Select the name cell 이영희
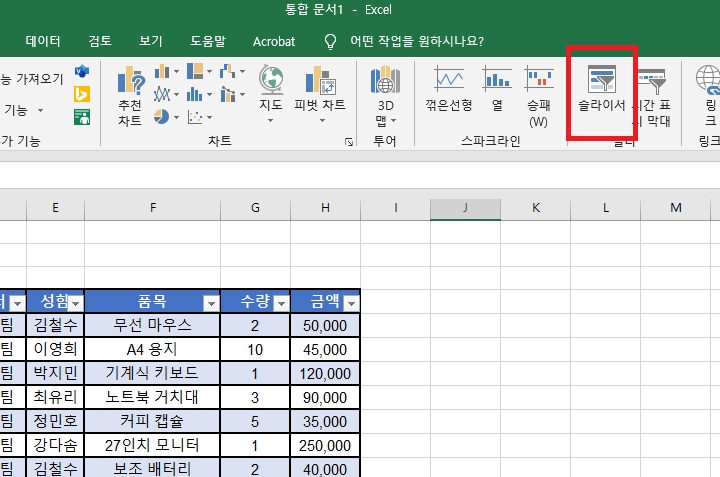 [56, 349]
